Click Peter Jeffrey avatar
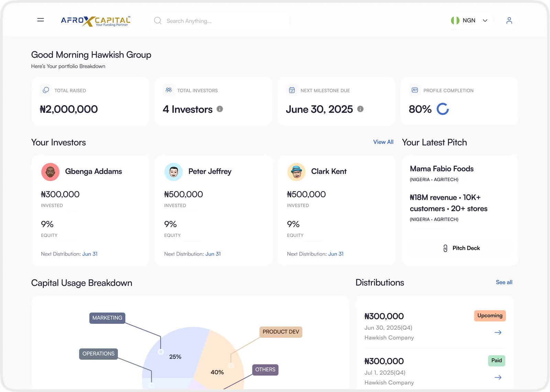 point(174,172)
